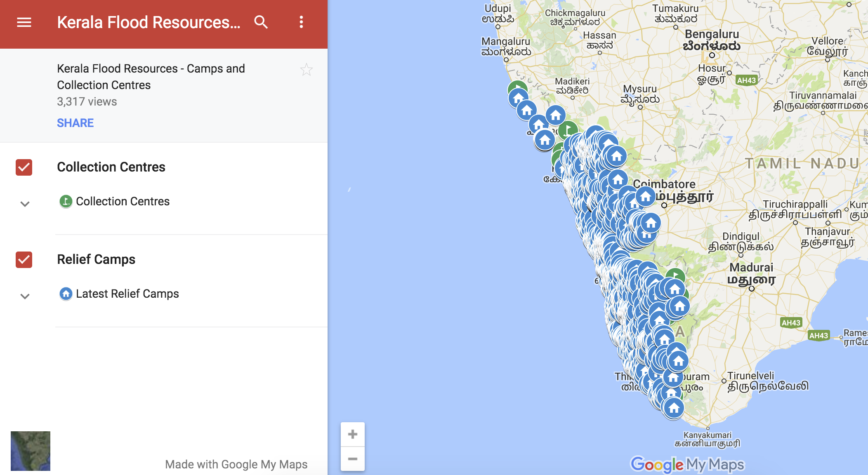Viewport: 868px width, 475px height.
Task: Open the hamburger menu
Action: tap(24, 22)
